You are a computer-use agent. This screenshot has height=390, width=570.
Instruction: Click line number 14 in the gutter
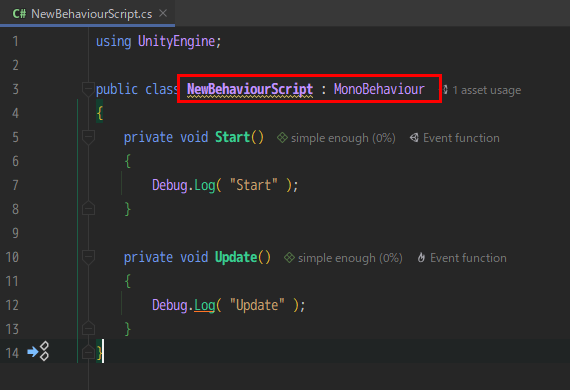(12, 353)
